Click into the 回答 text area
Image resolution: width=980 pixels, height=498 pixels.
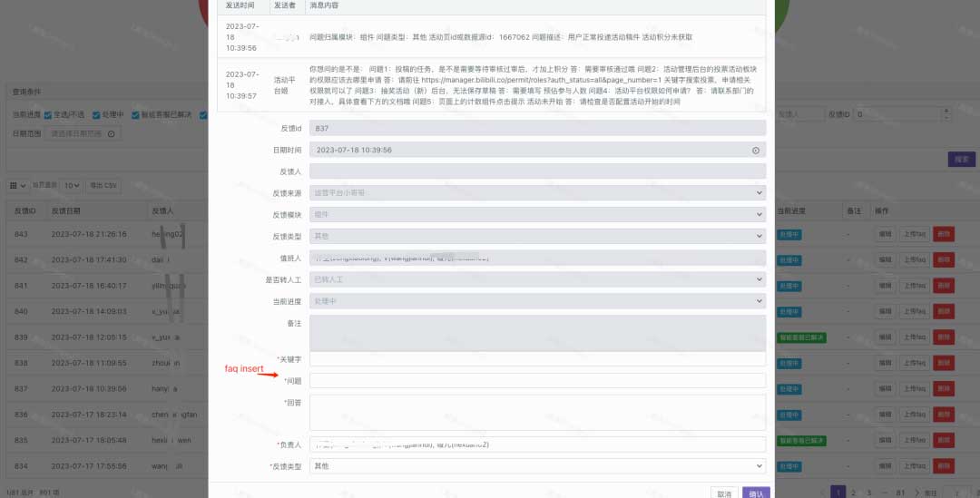[537, 413]
